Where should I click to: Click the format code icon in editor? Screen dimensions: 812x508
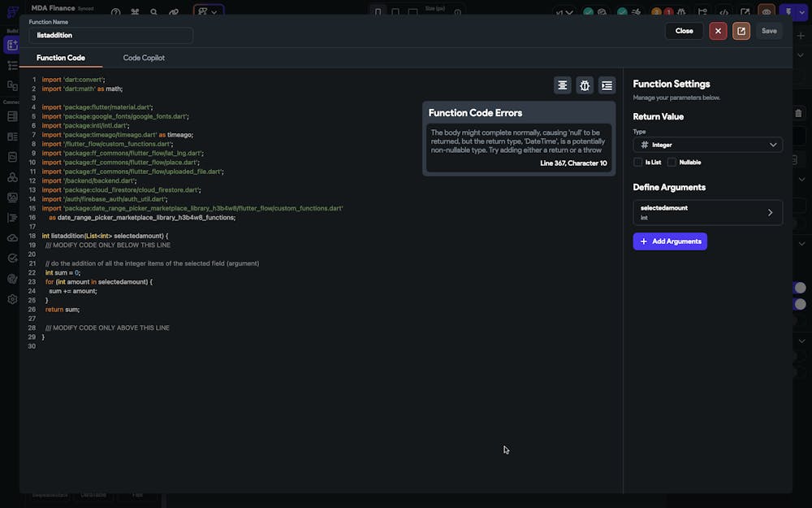[562, 85]
